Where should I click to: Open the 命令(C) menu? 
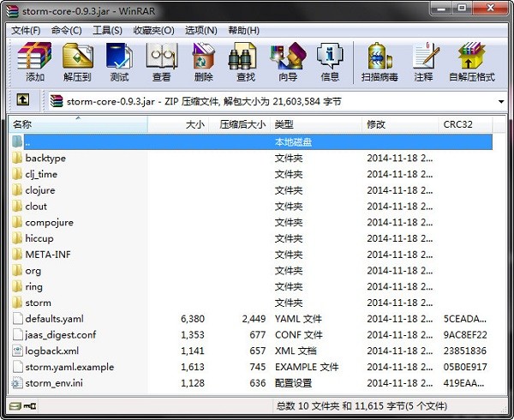click(67, 31)
